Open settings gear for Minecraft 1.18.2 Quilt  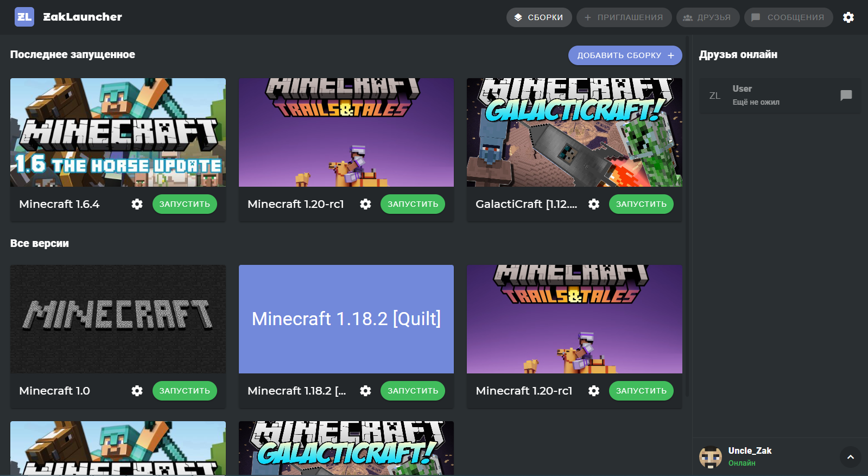pos(366,391)
